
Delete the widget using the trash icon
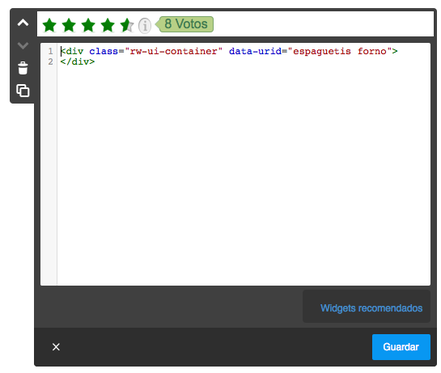pos(23,68)
